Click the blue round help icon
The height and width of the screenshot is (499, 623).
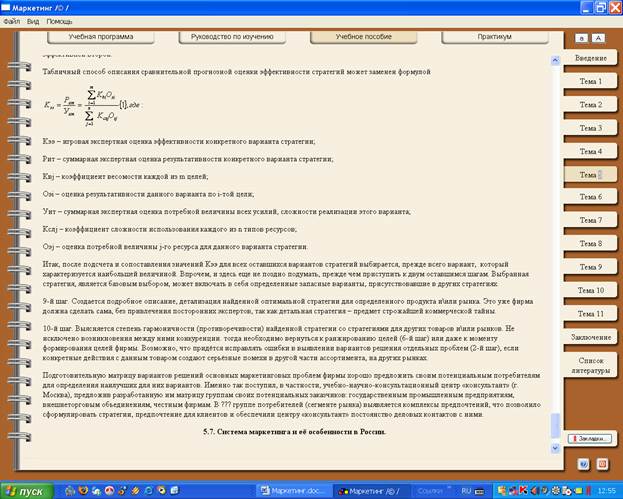(584, 464)
